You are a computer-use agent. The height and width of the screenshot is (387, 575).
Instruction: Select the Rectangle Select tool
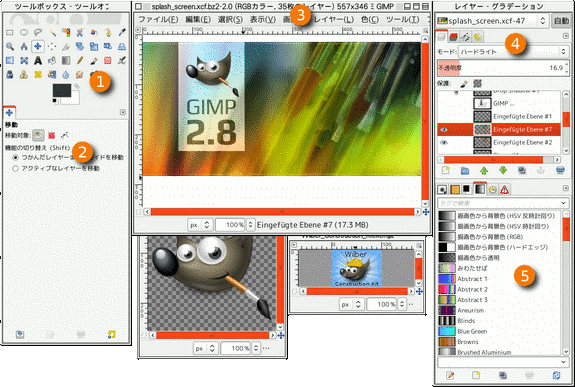pos(10,33)
